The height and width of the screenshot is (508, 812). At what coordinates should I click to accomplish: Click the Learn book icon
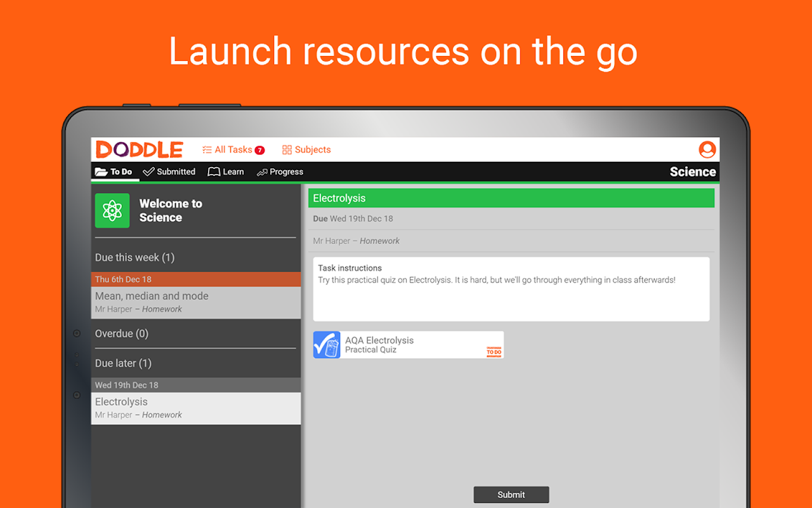coord(214,171)
